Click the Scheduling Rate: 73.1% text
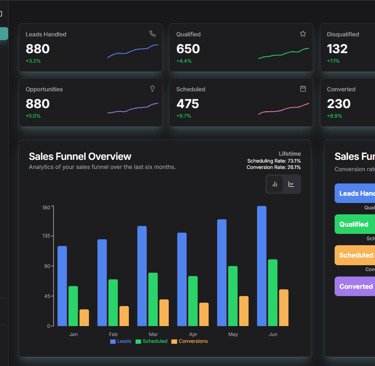Viewport: 375px width, 366px height. click(274, 161)
